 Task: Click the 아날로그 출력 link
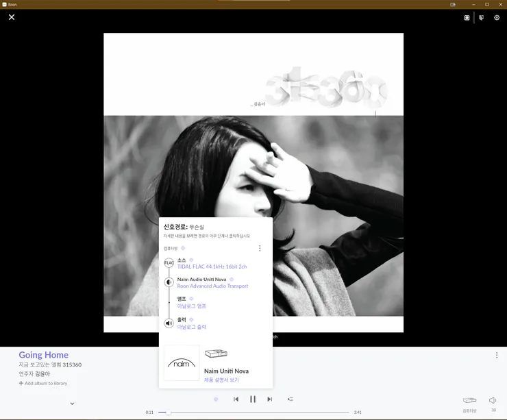(x=191, y=327)
